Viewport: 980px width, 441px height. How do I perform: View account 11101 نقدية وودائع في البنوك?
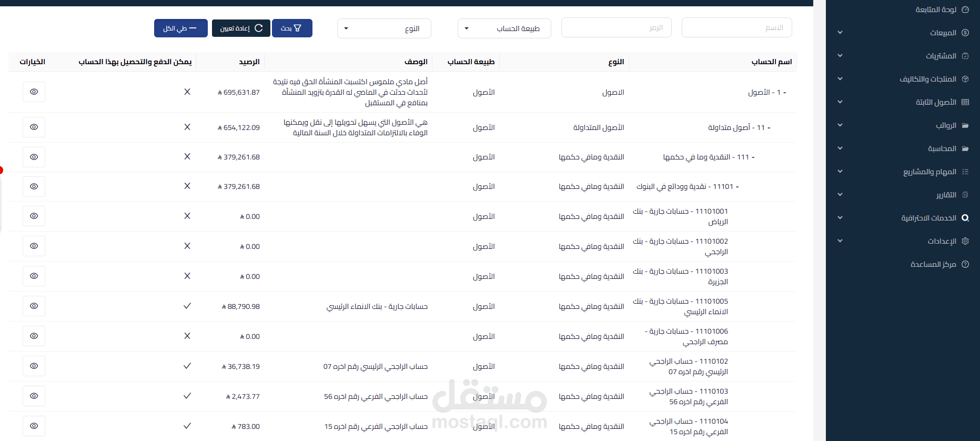pyautogui.click(x=34, y=186)
